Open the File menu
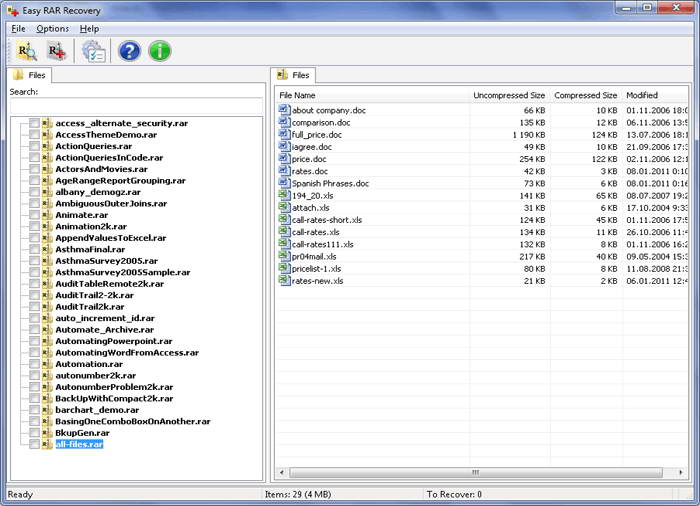The width and height of the screenshot is (700, 506). point(18,29)
